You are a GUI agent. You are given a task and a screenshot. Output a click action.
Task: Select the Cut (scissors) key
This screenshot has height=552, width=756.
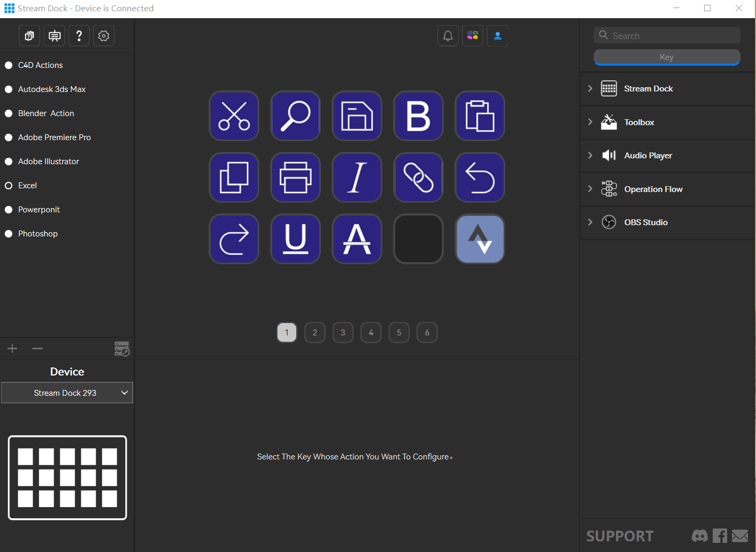tap(234, 116)
